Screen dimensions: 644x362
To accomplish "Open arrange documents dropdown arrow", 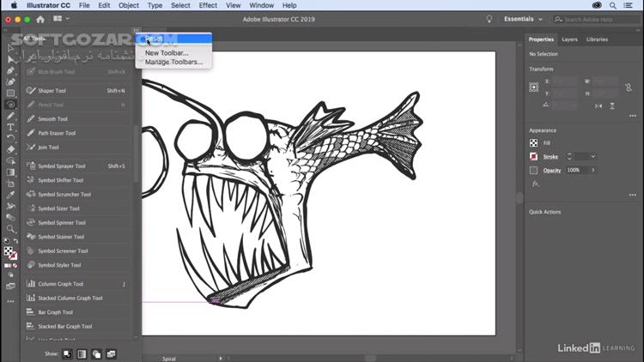I will [67, 19].
